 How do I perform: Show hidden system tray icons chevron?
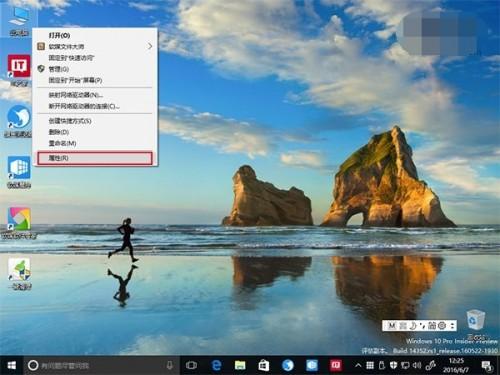pos(358,366)
